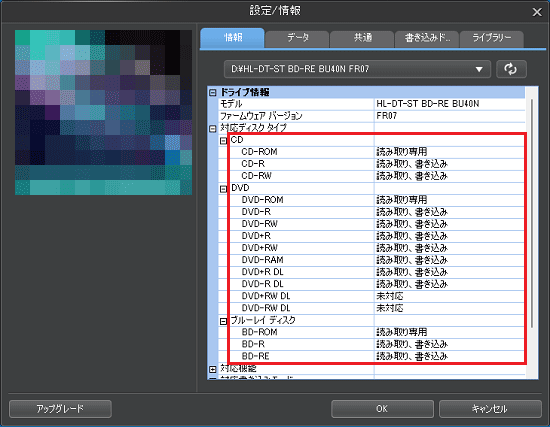
Task: Click the アップグレード button
Action: pos(60,409)
